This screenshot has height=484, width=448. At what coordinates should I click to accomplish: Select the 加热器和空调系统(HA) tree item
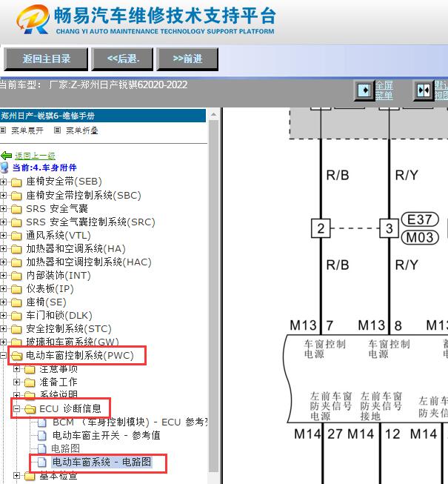point(76,249)
